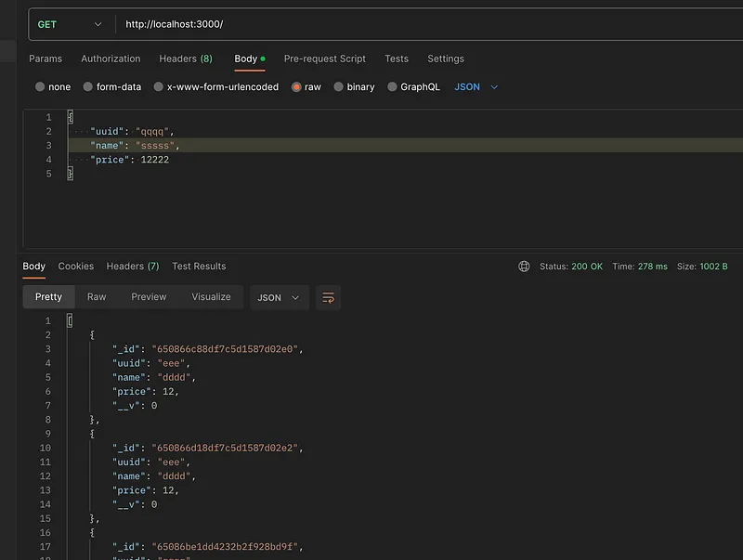Click the "price": 12222 line

pyautogui.click(x=129, y=160)
